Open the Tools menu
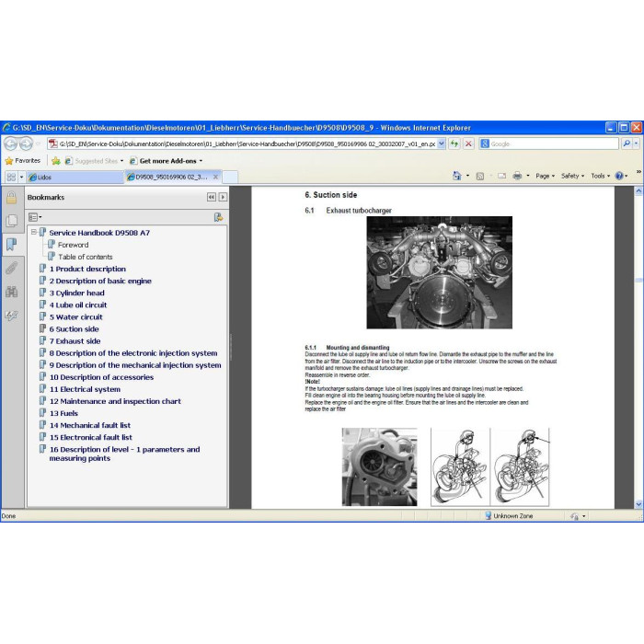Screen dimensions: 644x644 [x=601, y=176]
